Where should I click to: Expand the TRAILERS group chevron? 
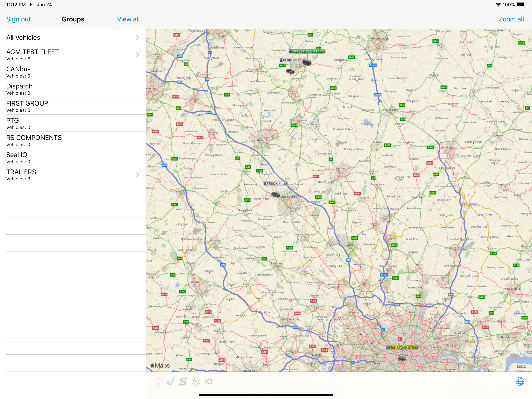137,175
